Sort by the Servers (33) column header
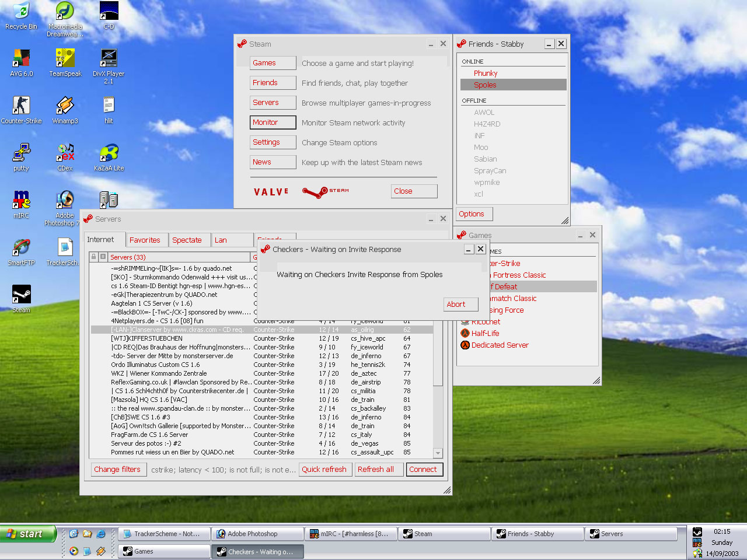 pos(179,257)
